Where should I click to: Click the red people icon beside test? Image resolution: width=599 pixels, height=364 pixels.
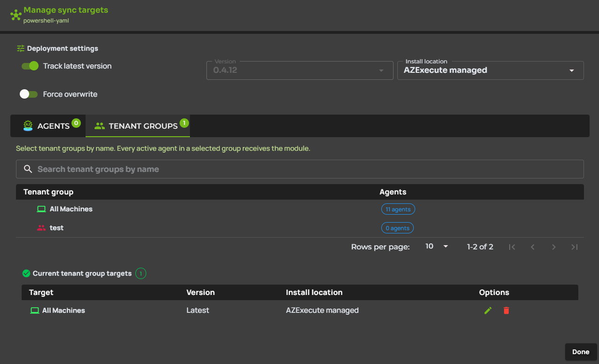pos(41,228)
